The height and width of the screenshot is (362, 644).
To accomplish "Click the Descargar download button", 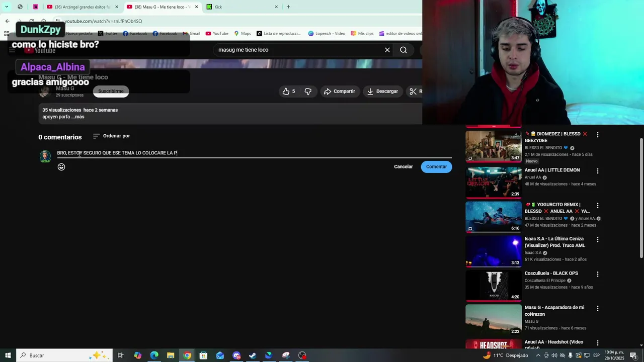I will click(383, 91).
